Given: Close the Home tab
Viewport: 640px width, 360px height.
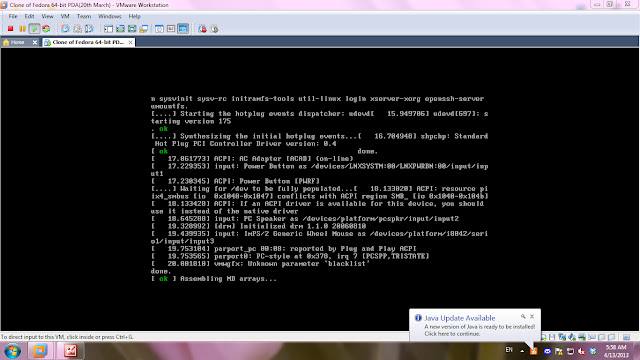Looking at the screenshot, I should [x=35, y=42].
